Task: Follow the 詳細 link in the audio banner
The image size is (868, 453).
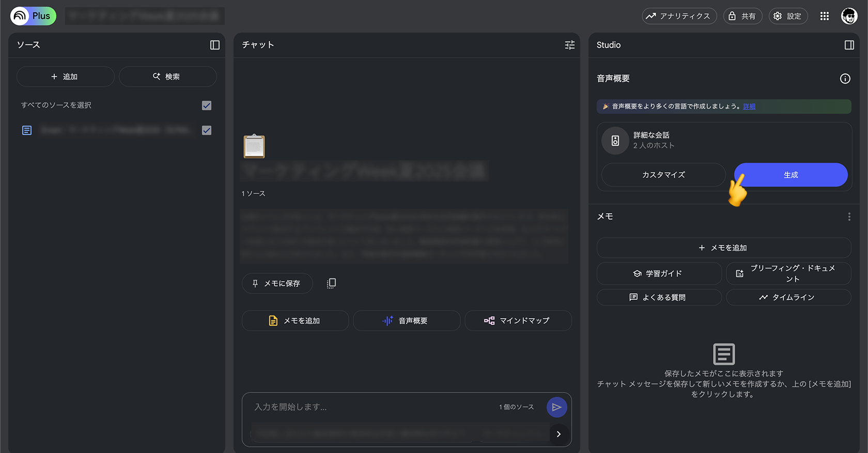Action: 749,107
